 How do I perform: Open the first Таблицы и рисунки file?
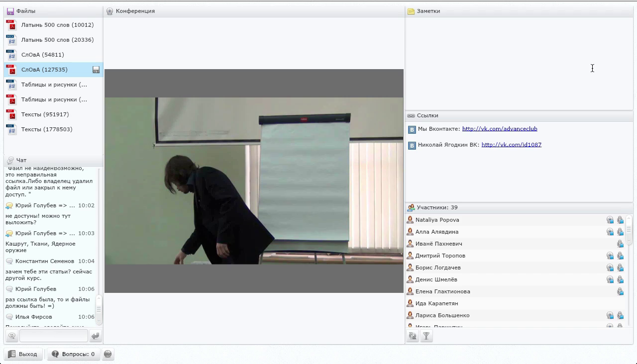(53, 85)
